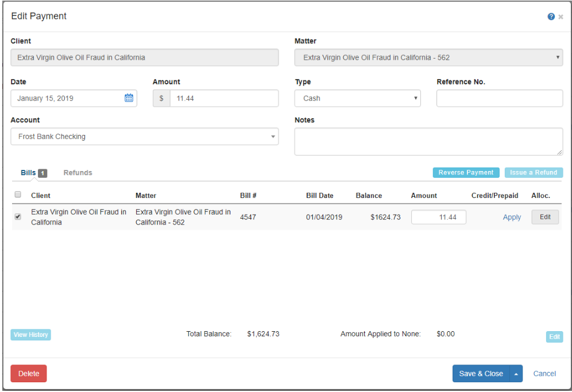Switch to the Bills tab
Screen dimensions: 572x392
coord(28,173)
